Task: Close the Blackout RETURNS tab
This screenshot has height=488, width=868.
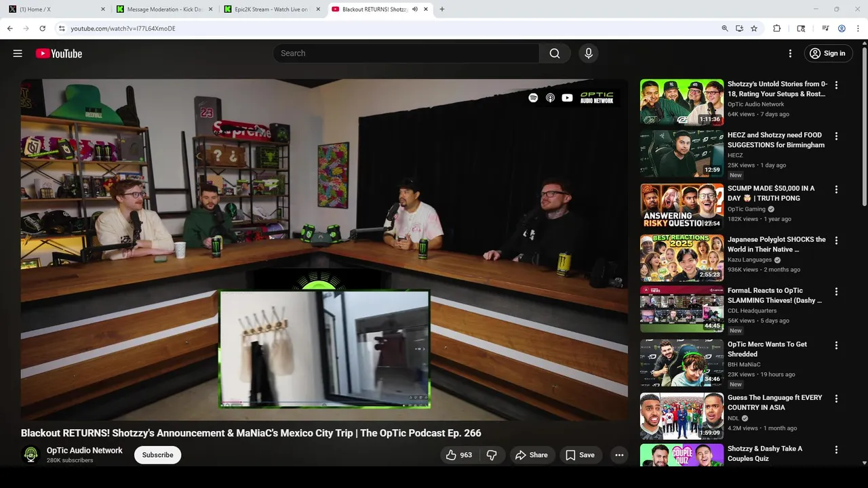Action: [426, 9]
